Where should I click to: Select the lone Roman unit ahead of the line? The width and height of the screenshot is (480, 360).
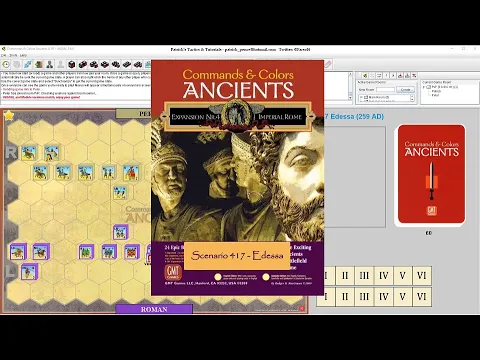click(120, 232)
